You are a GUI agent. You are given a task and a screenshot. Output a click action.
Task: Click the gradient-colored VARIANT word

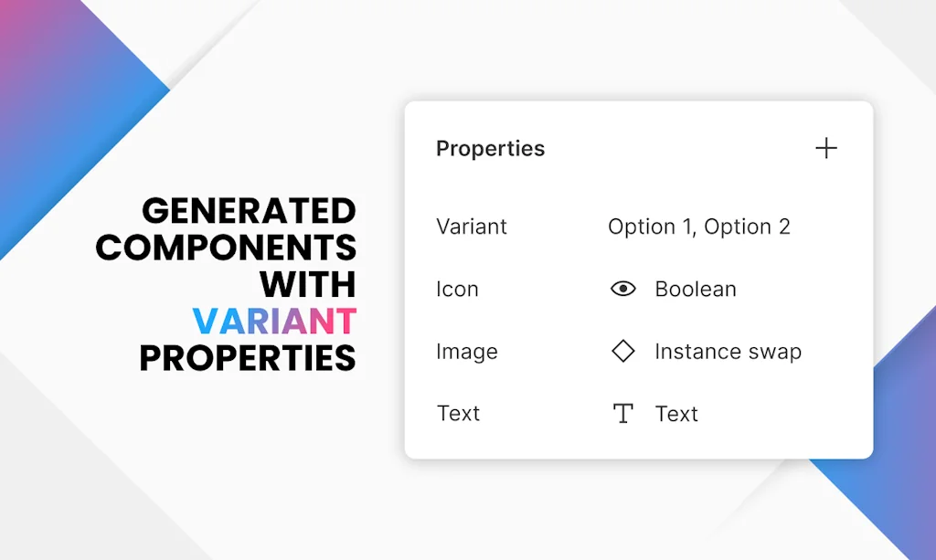273,321
